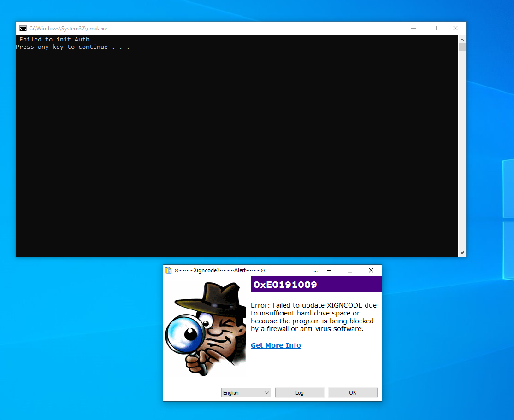
Task: Click the cmd scrollbar down arrow
Action: [x=462, y=253]
